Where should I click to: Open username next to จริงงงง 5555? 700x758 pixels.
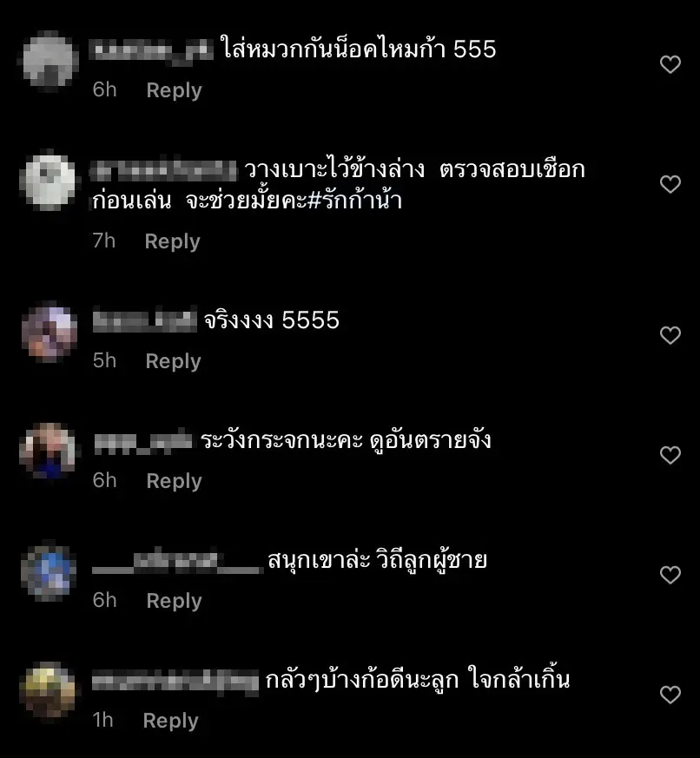(x=145, y=319)
